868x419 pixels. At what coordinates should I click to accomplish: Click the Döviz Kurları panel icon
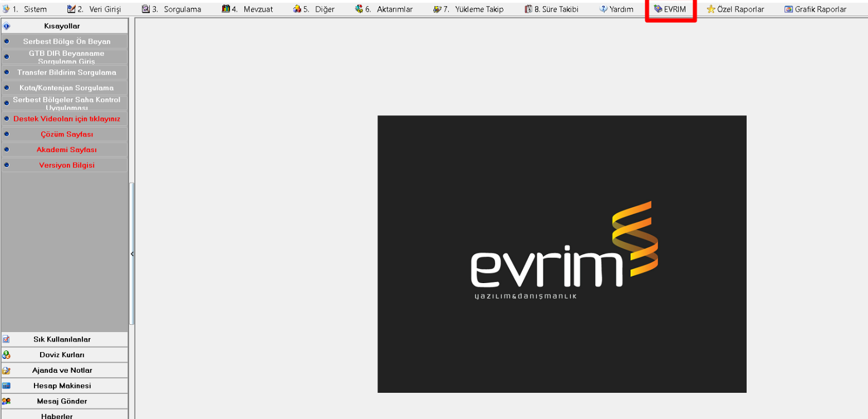click(6, 354)
